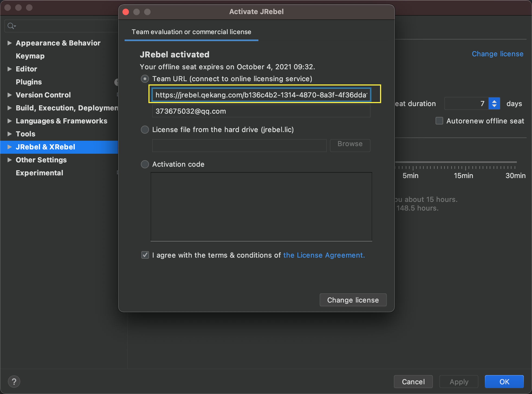Click the JRebel activated heading
532x394 pixels.
(174, 54)
